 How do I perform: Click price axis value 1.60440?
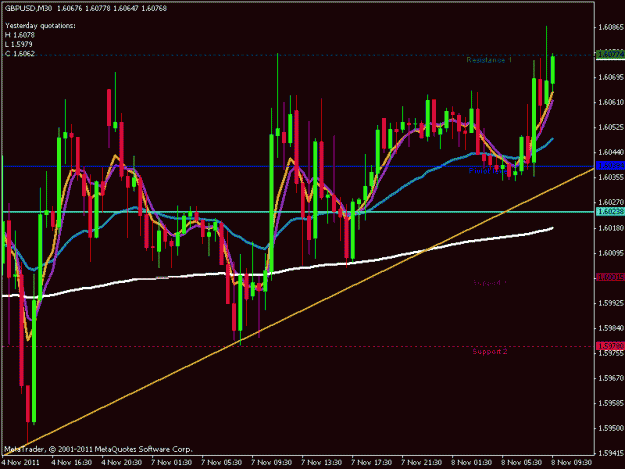point(611,152)
